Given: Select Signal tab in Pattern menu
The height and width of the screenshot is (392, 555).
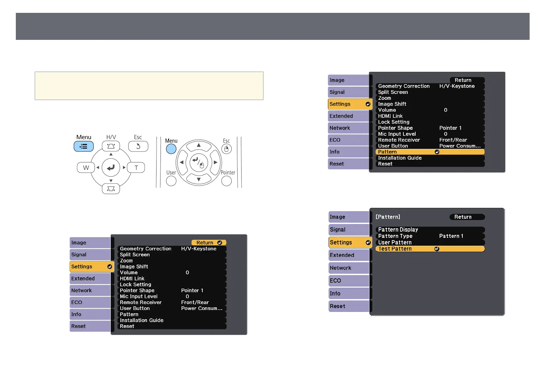Looking at the screenshot, I should [349, 230].
